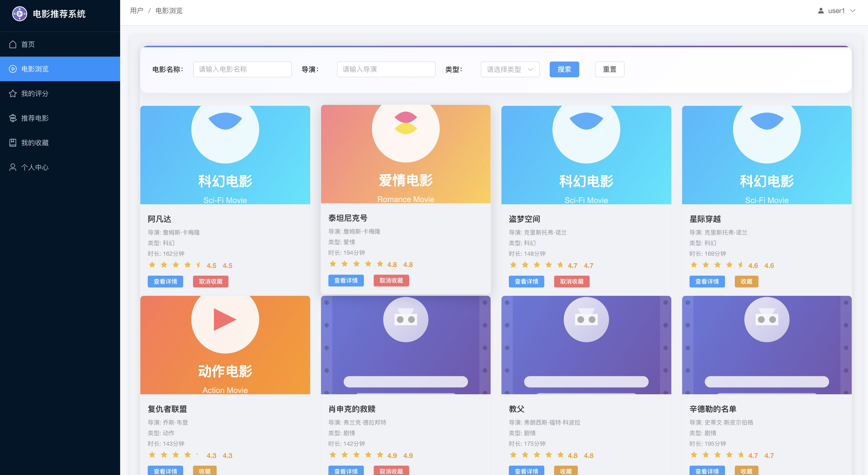Click the person icon beside 个人中心
Viewport: 868px width, 475px height.
pos(13,167)
